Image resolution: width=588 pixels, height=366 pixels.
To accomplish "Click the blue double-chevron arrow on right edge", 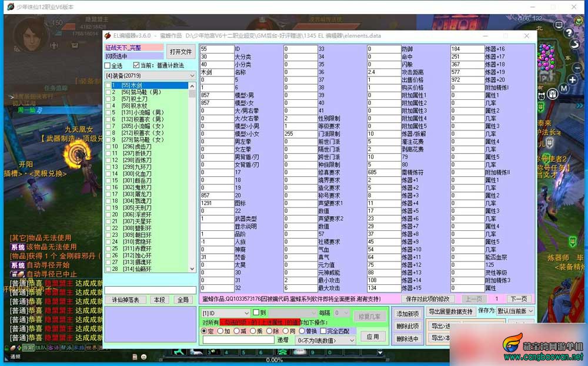I will point(579,106).
